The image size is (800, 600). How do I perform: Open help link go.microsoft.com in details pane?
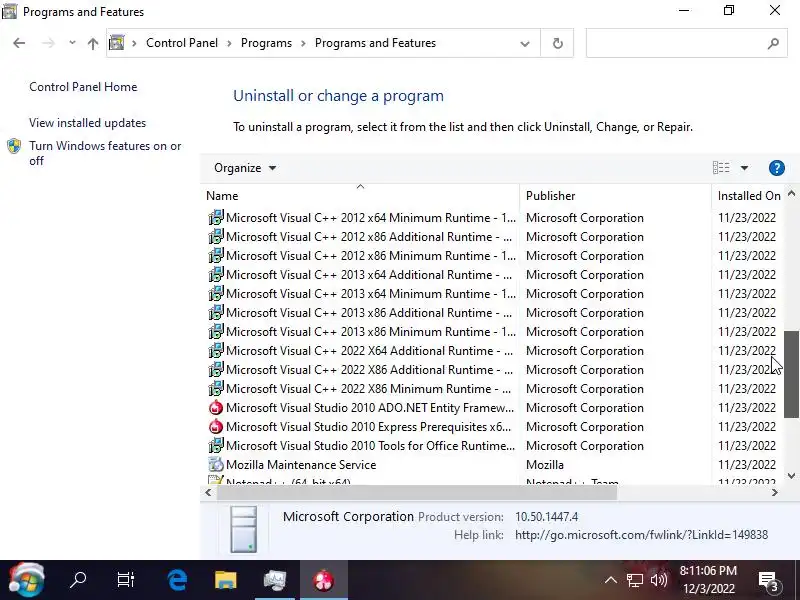pos(641,535)
